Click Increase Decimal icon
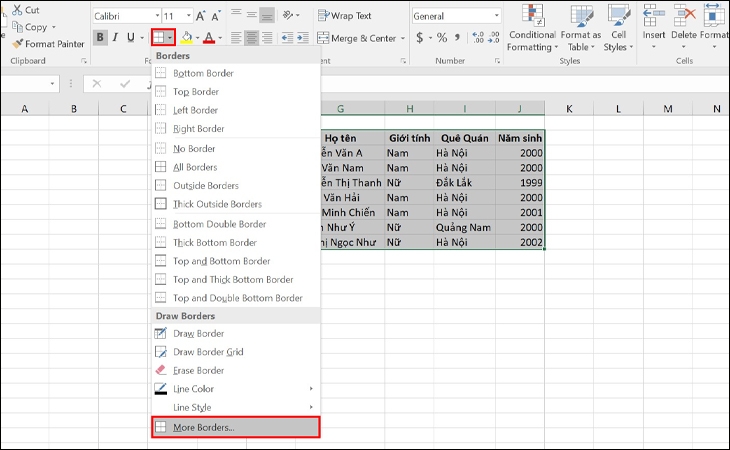730x450 pixels. pos(478,38)
